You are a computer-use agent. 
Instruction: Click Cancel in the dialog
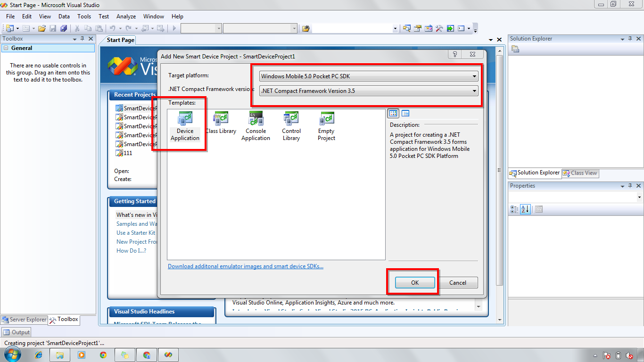[x=458, y=283]
